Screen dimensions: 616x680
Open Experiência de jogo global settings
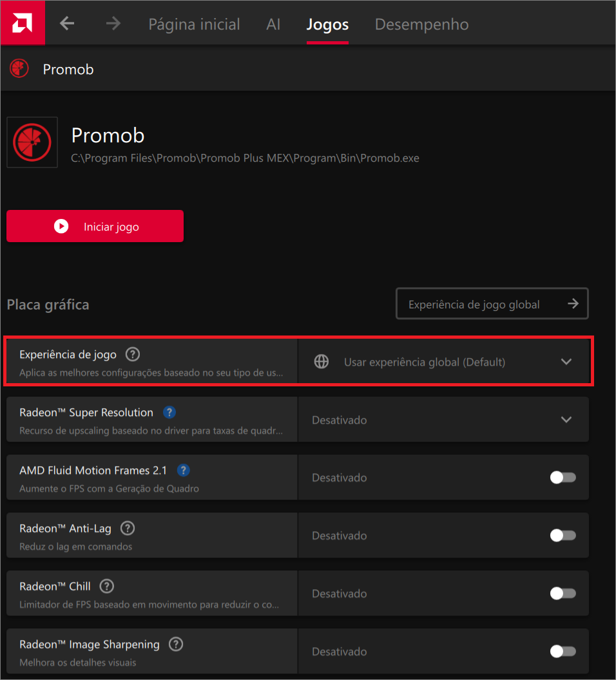click(x=492, y=303)
